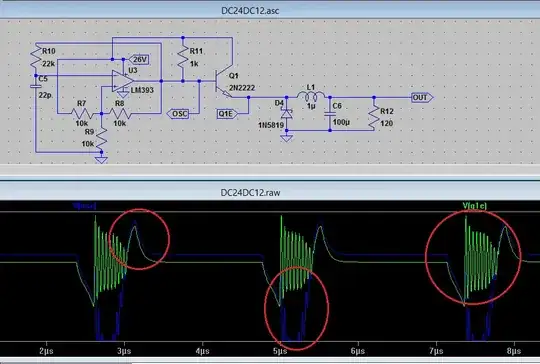Click the ground symbol below R9
This screenshot has height=364, width=540.
[x=101, y=160]
